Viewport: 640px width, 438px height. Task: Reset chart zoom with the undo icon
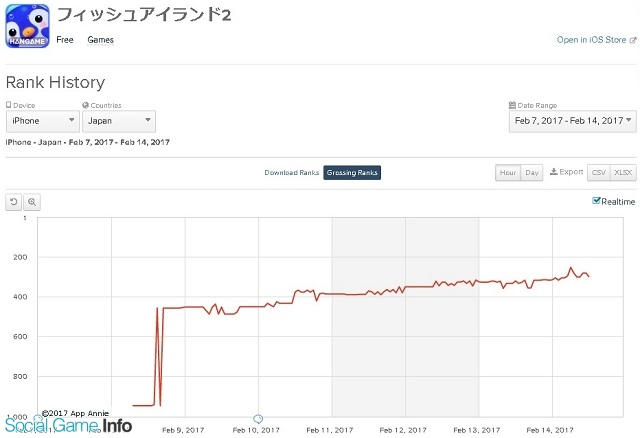pyautogui.click(x=14, y=202)
